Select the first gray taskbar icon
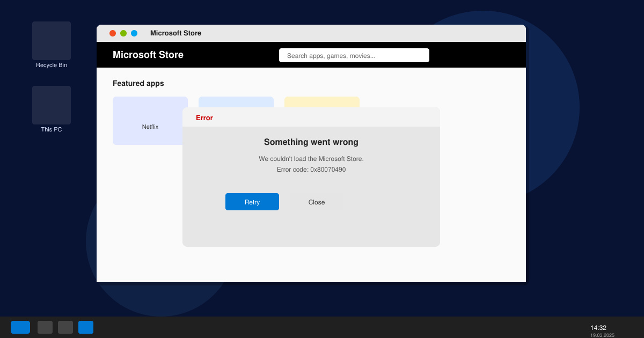This screenshot has width=644, height=338. click(45, 327)
